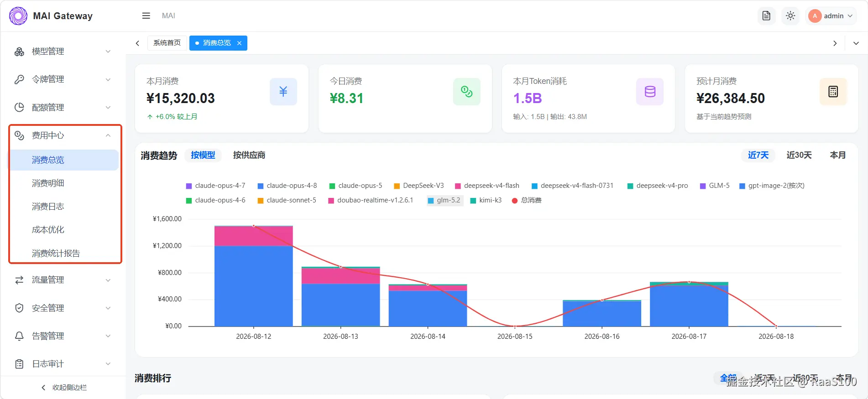
Task: Open the documentation icon in top bar
Action: [766, 16]
